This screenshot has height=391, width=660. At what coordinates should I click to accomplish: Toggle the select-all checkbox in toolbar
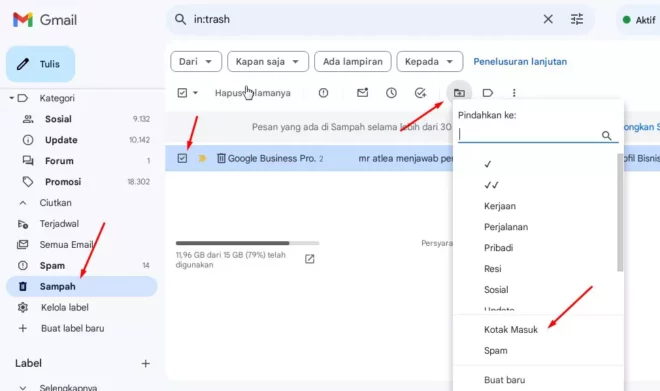click(x=182, y=93)
